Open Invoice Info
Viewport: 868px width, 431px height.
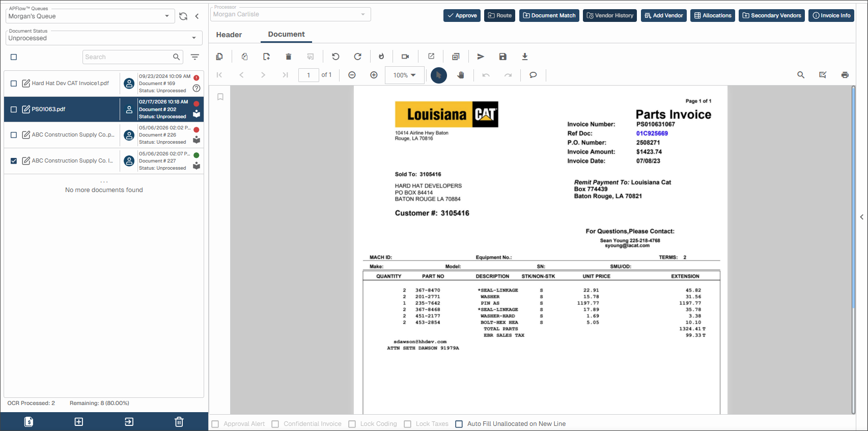click(831, 15)
